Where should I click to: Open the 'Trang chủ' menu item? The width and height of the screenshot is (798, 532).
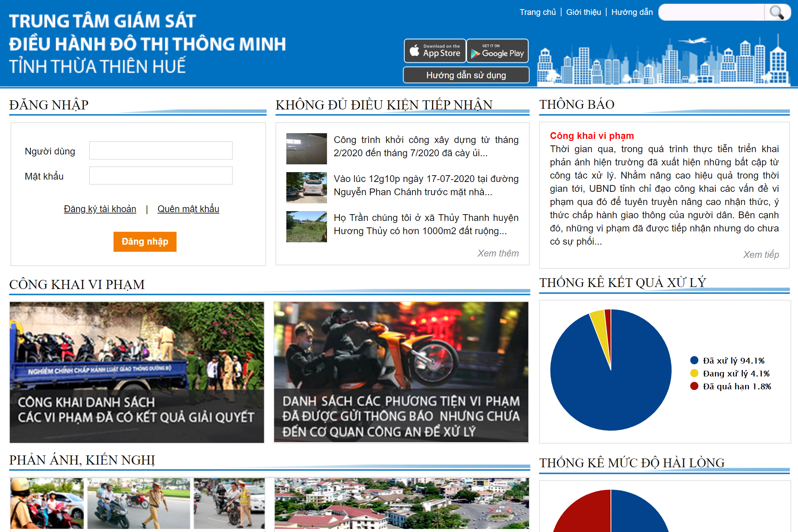coord(537,12)
